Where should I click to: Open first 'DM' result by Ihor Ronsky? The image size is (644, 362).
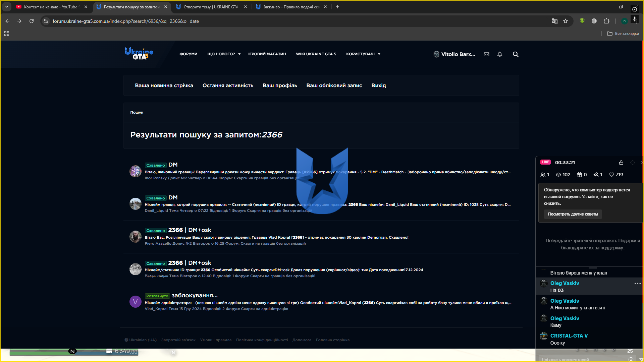[x=173, y=165]
